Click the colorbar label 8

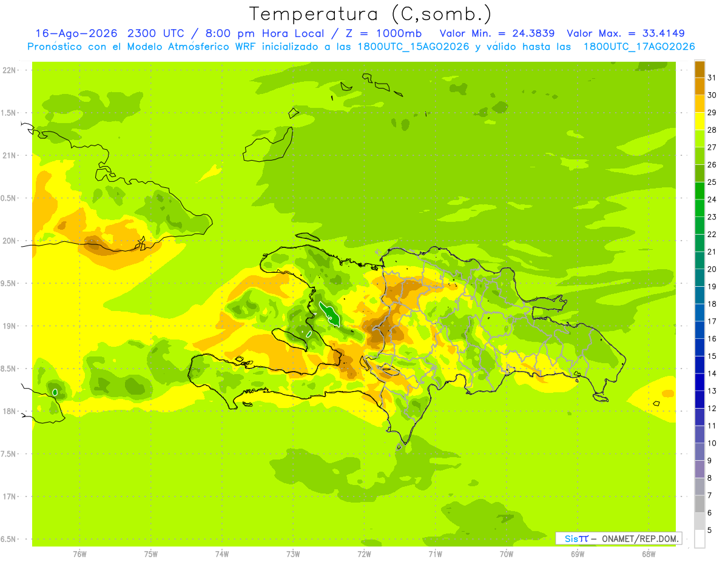point(709,478)
